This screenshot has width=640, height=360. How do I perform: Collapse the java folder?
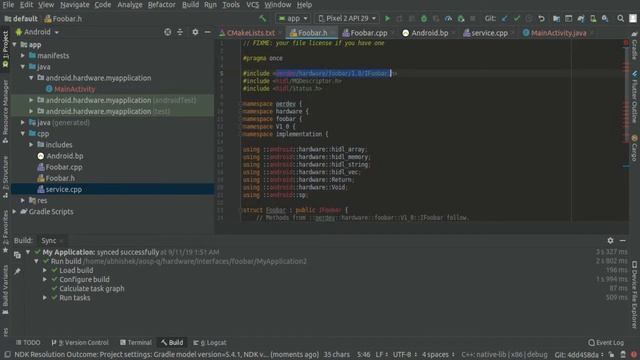23,67
